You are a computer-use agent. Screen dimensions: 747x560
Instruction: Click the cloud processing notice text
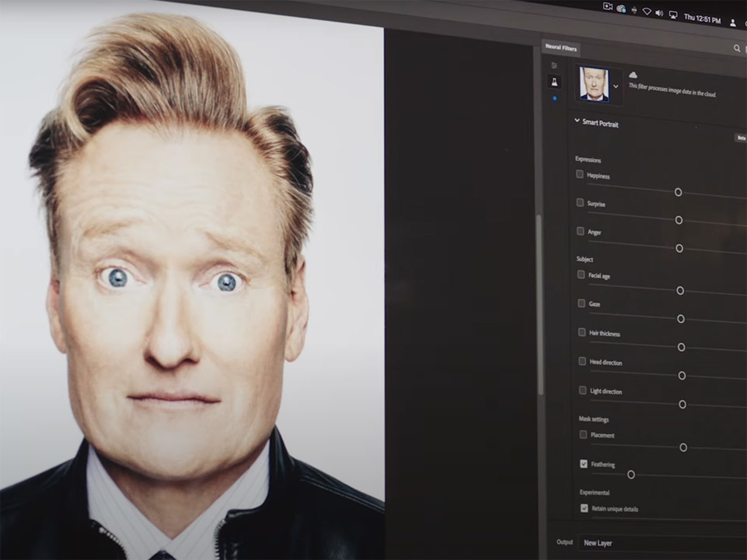(672, 90)
